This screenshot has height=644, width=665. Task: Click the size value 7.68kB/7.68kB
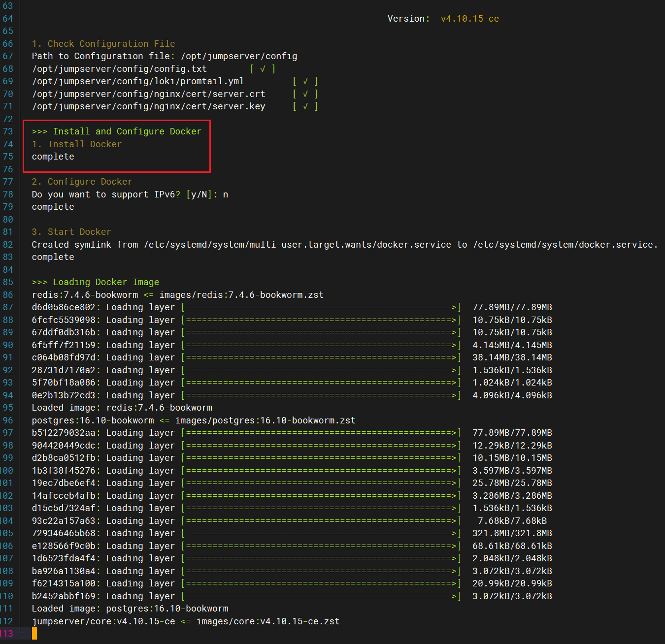512,521
